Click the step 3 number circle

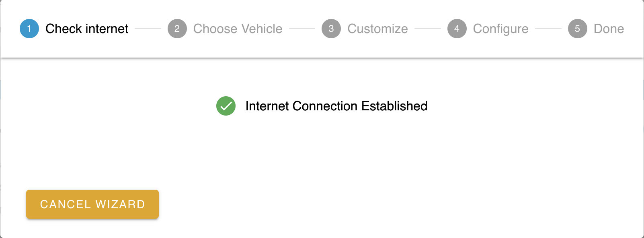click(331, 29)
